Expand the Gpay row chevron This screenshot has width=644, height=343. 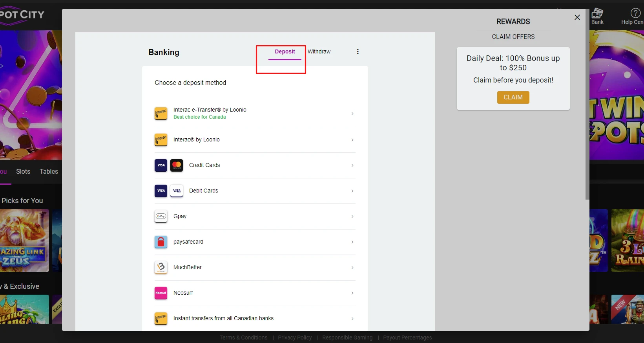click(x=352, y=216)
